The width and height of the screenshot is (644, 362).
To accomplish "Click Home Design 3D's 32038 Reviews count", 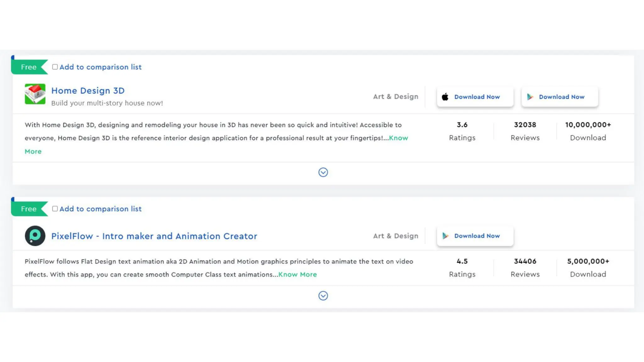I will click(x=525, y=125).
